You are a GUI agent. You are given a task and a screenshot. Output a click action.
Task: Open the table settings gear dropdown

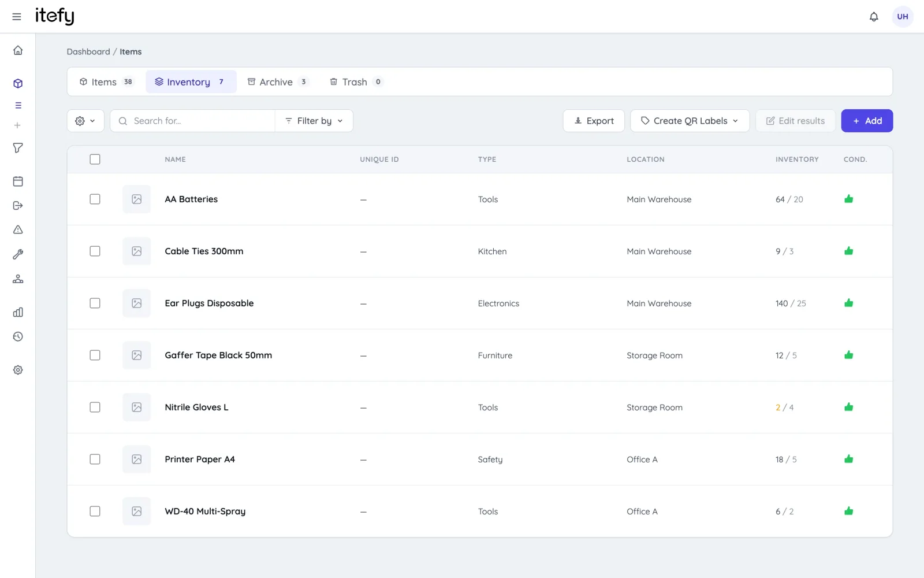[85, 121]
